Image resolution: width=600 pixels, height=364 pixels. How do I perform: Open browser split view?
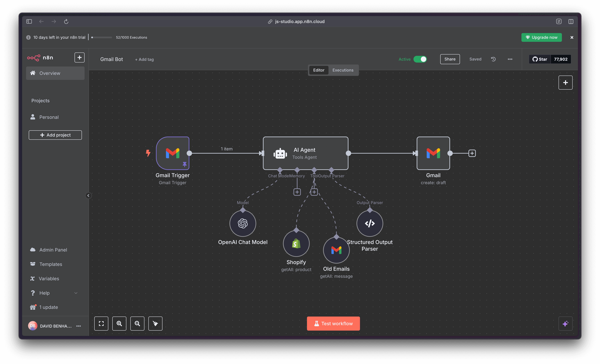(571, 21)
